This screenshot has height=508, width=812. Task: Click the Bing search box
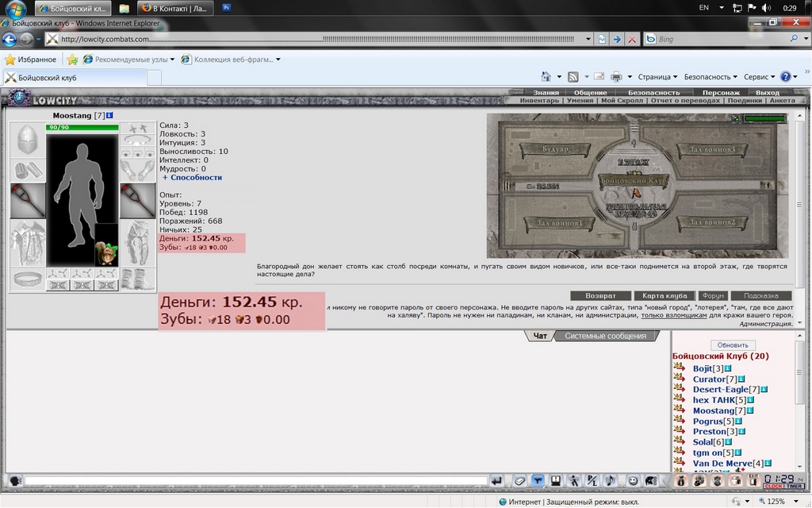pyautogui.click(x=722, y=39)
